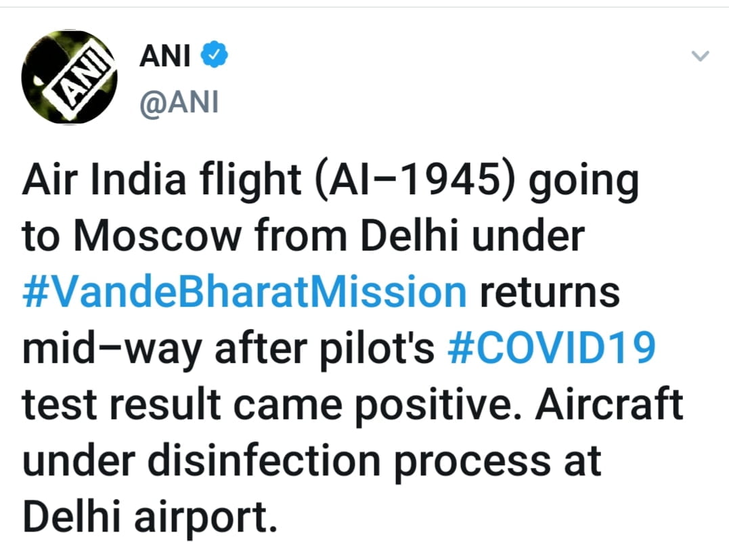The width and height of the screenshot is (729, 560).
Task: Click the word disinfection in tweet
Action: 264,460
